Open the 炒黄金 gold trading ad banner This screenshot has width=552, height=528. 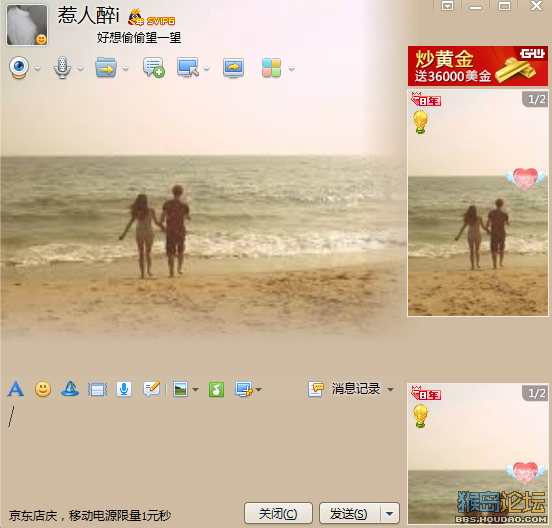coord(478,66)
